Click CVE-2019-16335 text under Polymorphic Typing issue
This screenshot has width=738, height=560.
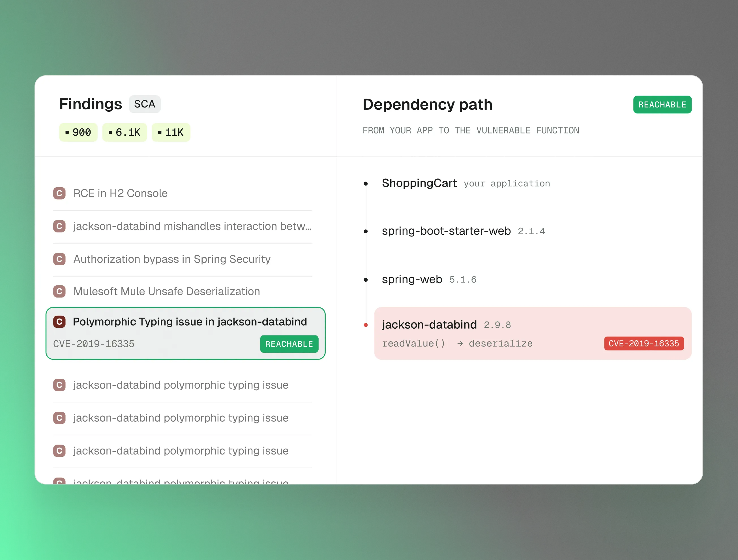(x=94, y=344)
